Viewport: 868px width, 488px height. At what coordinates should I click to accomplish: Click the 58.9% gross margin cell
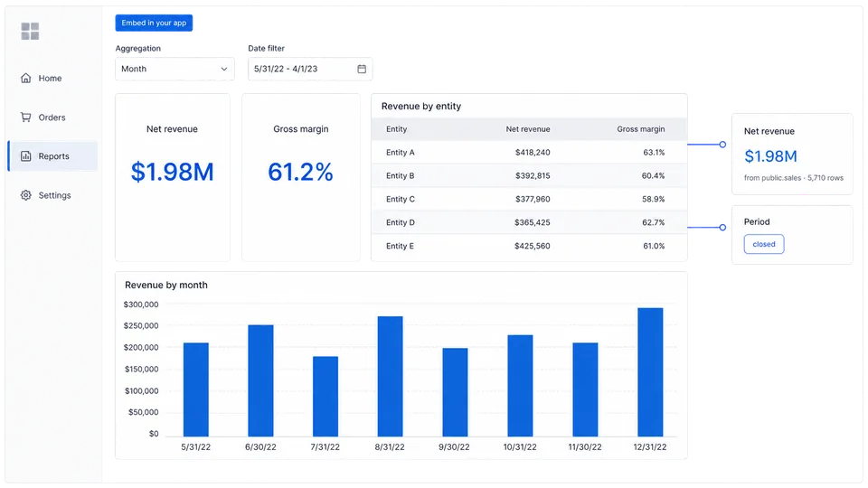click(653, 199)
